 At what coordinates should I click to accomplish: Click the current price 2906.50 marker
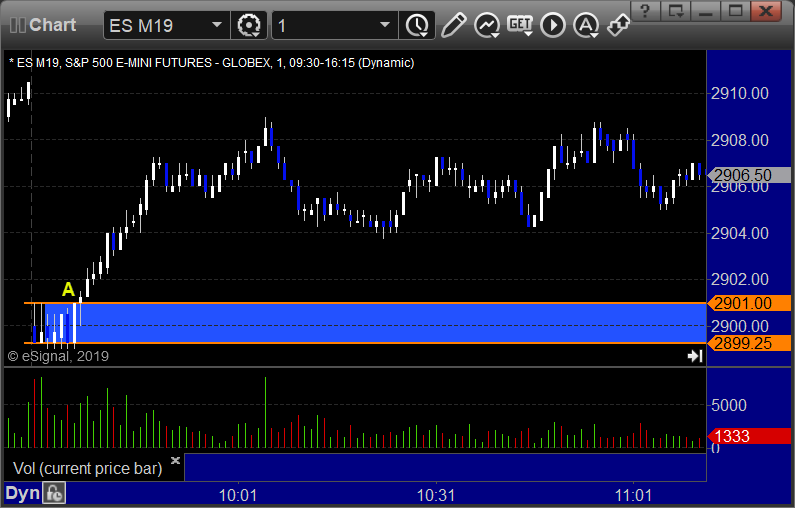[749, 175]
